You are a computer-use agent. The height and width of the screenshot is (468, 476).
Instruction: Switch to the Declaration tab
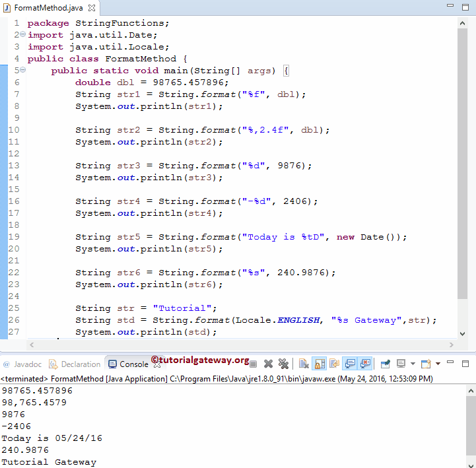[75, 364]
